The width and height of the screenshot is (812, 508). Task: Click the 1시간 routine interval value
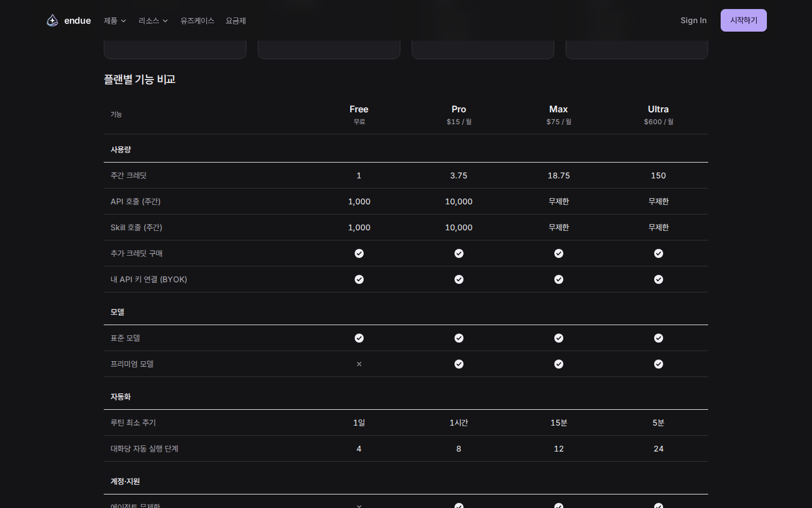[x=459, y=423]
